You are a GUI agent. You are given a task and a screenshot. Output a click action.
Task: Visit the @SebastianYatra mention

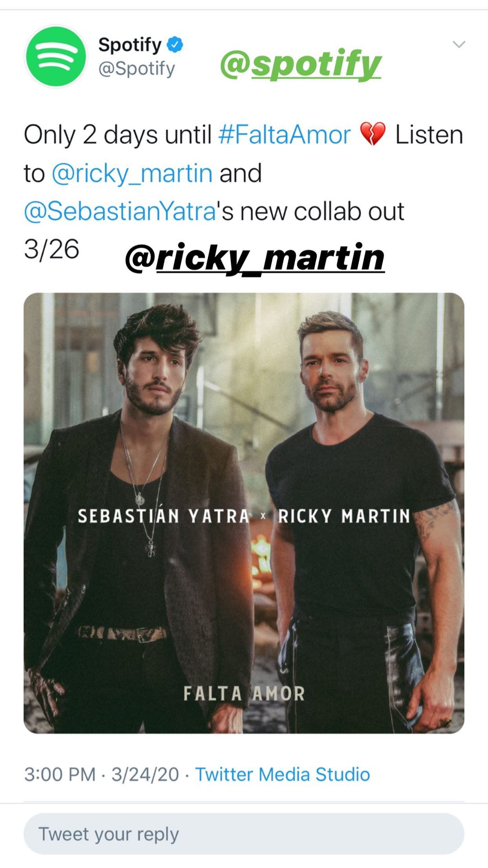pos(120,212)
